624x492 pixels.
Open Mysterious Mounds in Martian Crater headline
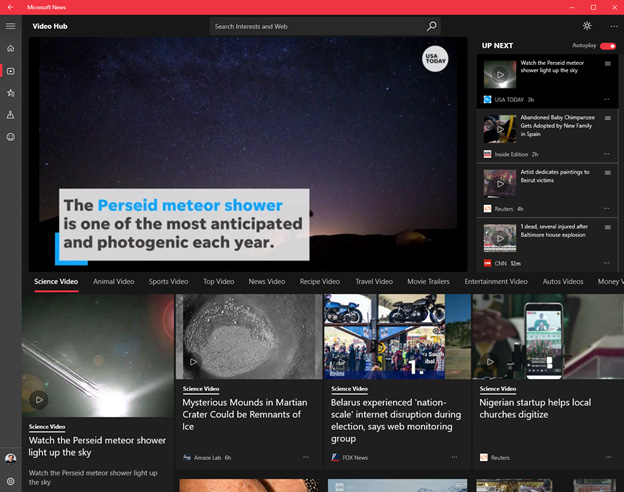pyautogui.click(x=244, y=414)
